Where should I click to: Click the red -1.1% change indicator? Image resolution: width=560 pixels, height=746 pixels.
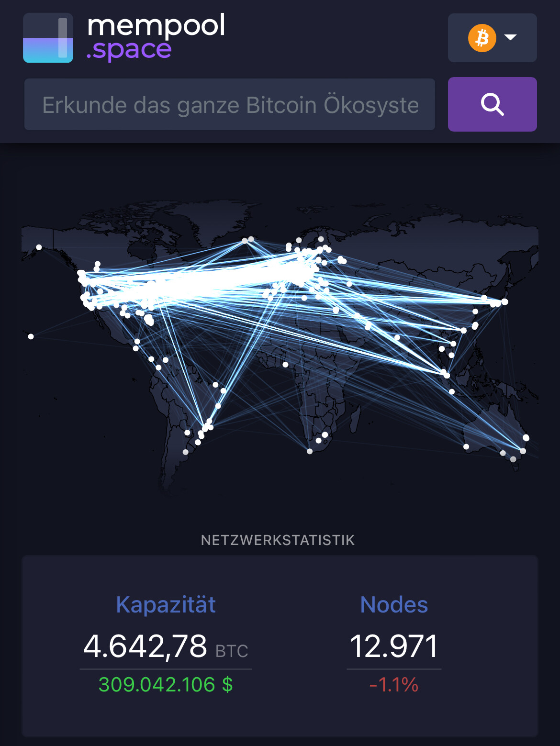(394, 685)
